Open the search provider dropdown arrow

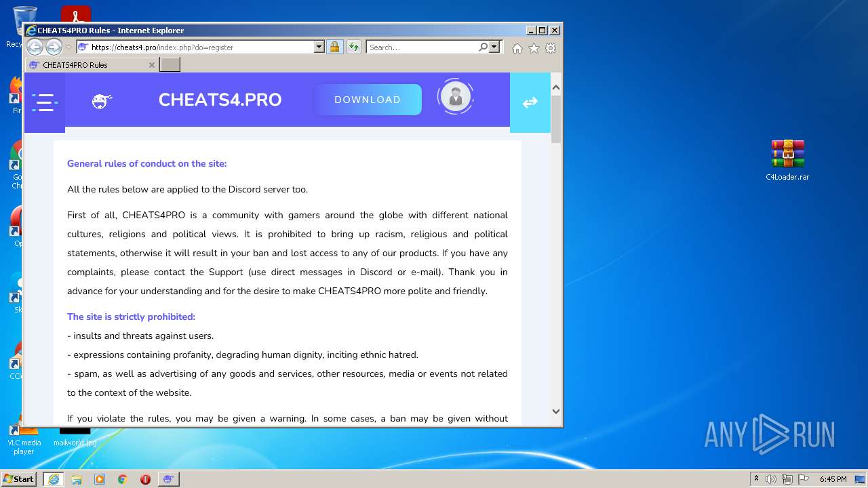pyautogui.click(x=494, y=47)
